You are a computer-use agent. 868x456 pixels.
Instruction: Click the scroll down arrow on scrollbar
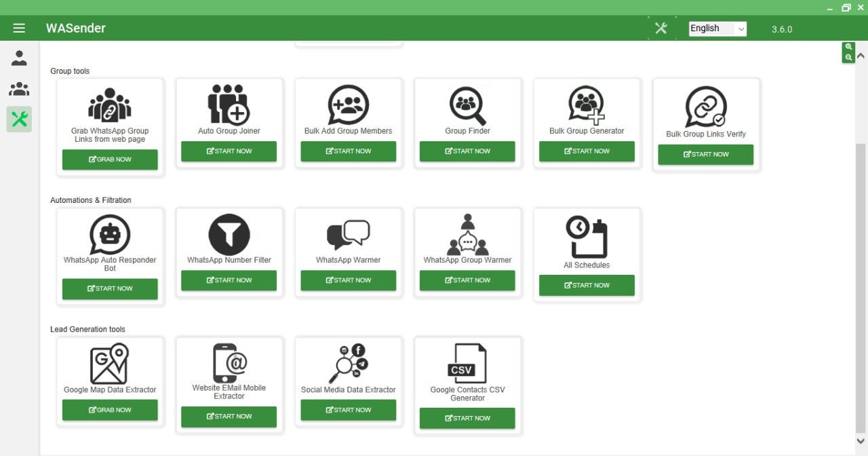[861, 441]
